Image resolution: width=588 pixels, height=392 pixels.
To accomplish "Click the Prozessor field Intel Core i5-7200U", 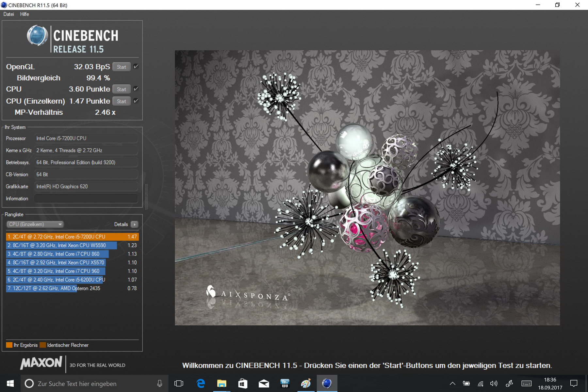I will (x=86, y=139).
